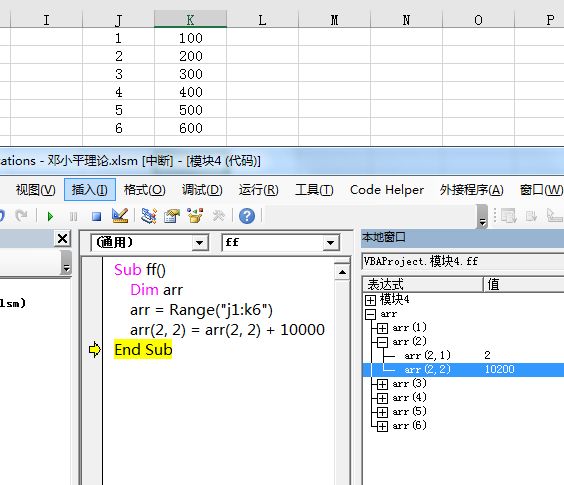This screenshot has width=564, height=485.
Task: Open Object Browser icon
Action: click(195, 216)
